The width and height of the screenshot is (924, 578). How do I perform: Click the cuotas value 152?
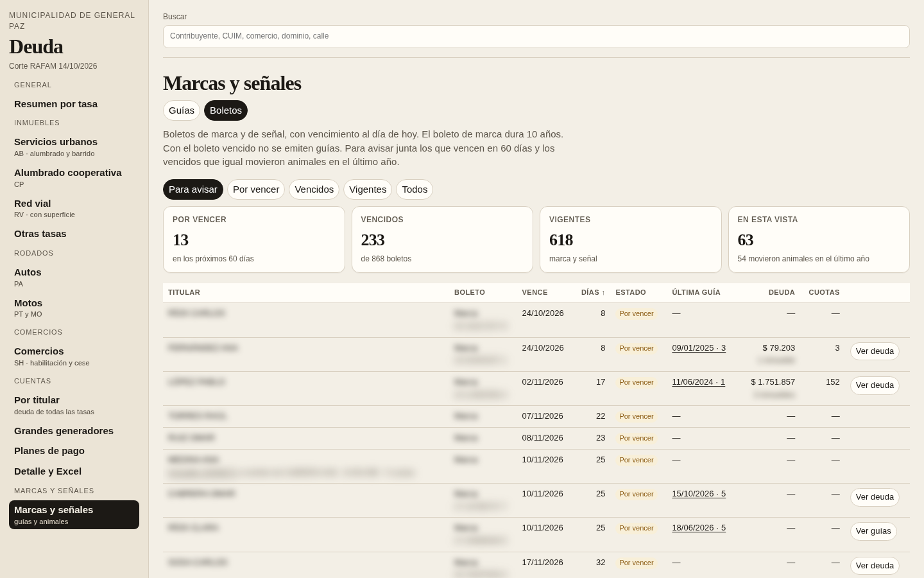(x=833, y=382)
